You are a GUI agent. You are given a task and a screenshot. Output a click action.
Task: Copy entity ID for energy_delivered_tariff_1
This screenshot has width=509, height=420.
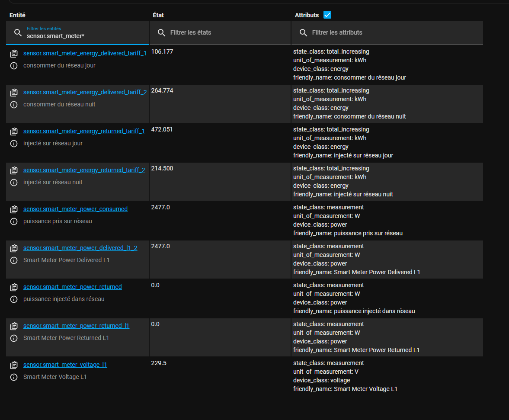tap(14, 54)
